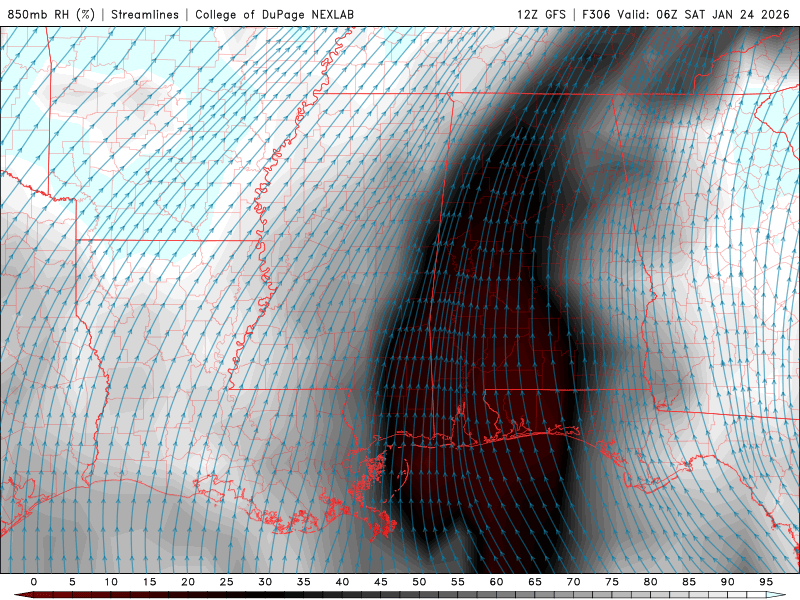Image resolution: width=800 pixels, height=600 pixels.
Task: Click the colorbar label "55"
Action: (x=458, y=582)
